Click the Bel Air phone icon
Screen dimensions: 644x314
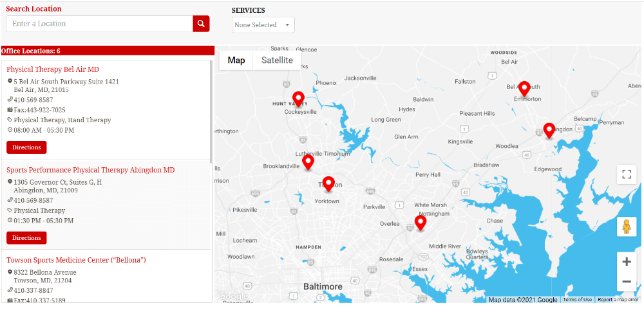pyautogui.click(x=10, y=99)
